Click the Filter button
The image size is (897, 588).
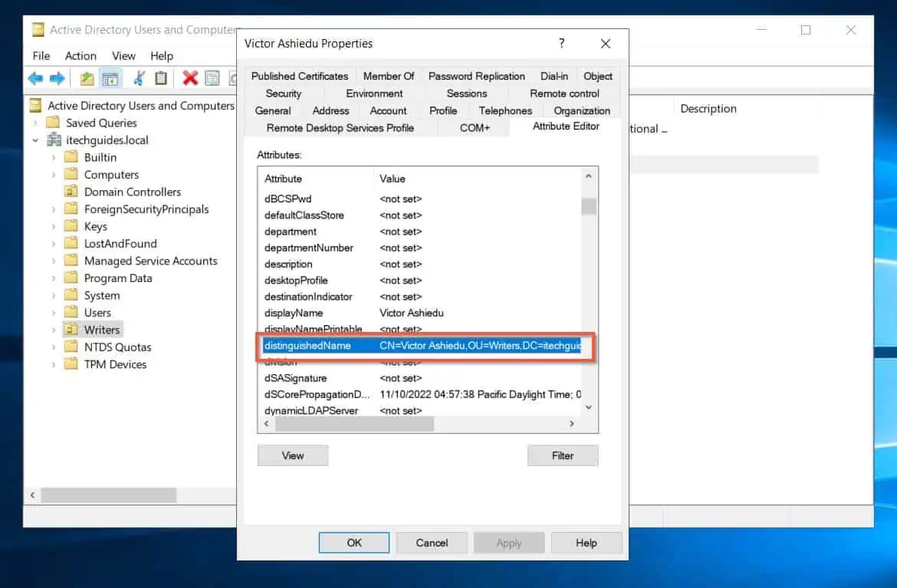click(x=563, y=455)
